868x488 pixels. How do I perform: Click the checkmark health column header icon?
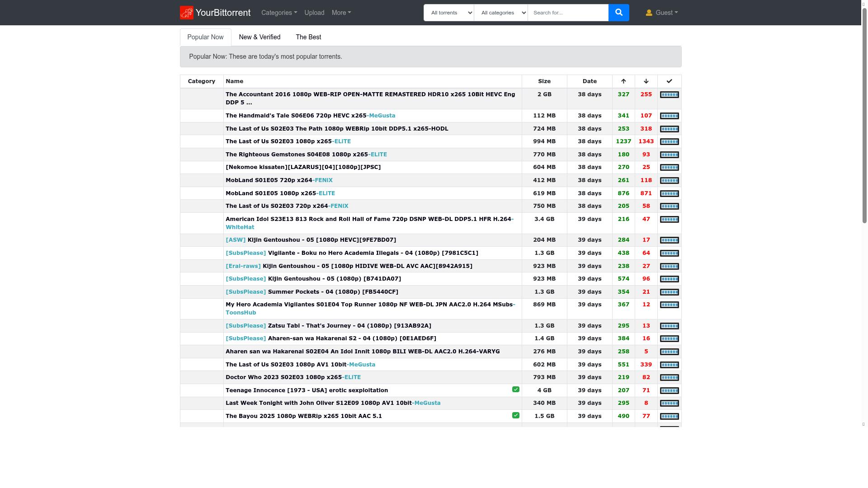pyautogui.click(x=669, y=81)
